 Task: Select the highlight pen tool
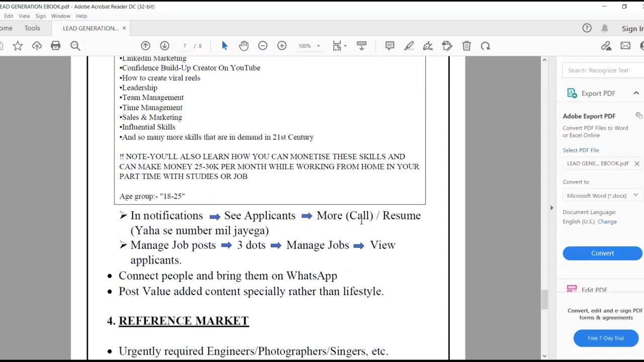point(409,46)
